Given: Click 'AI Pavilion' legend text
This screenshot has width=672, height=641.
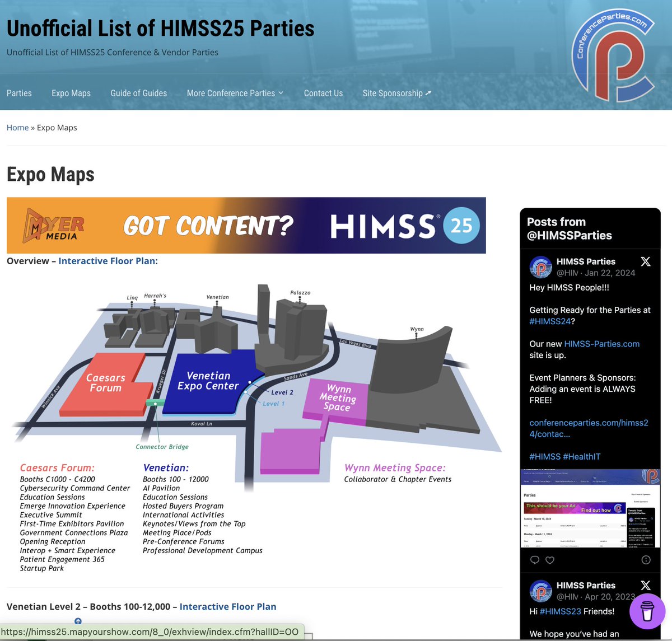Looking at the screenshot, I should point(161,488).
